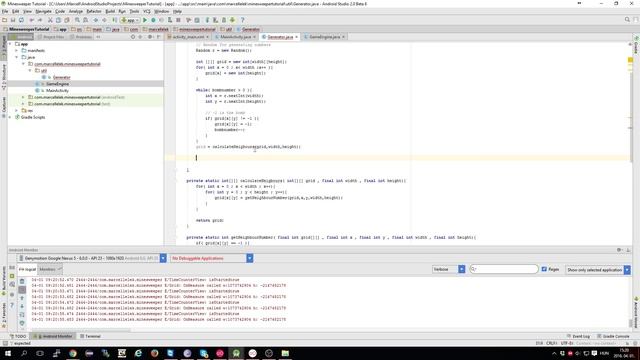
Task: Click the Firefox icon in the taskbar
Action: tap(154, 353)
